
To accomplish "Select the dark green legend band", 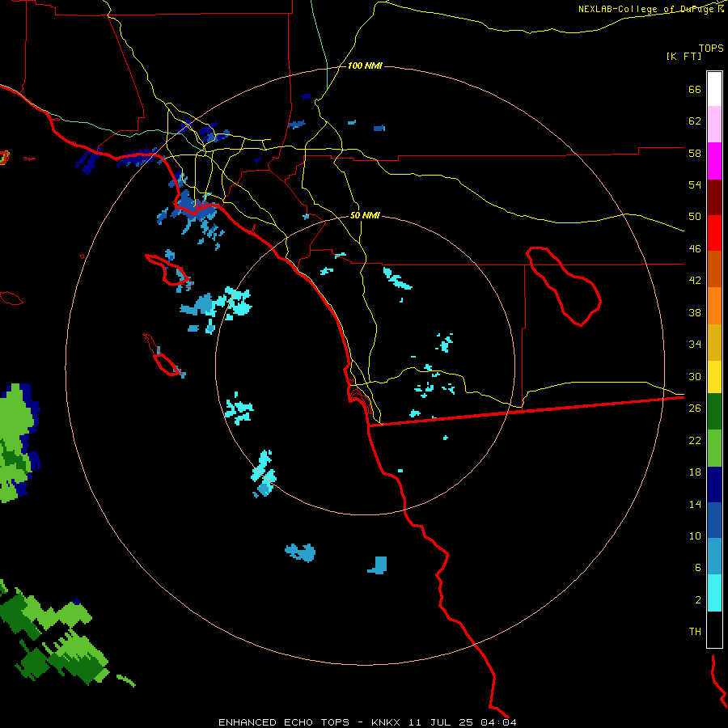I will (714, 412).
